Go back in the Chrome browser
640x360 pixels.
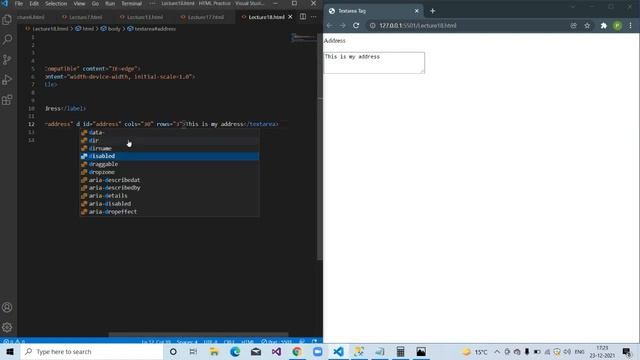[x=329, y=25]
